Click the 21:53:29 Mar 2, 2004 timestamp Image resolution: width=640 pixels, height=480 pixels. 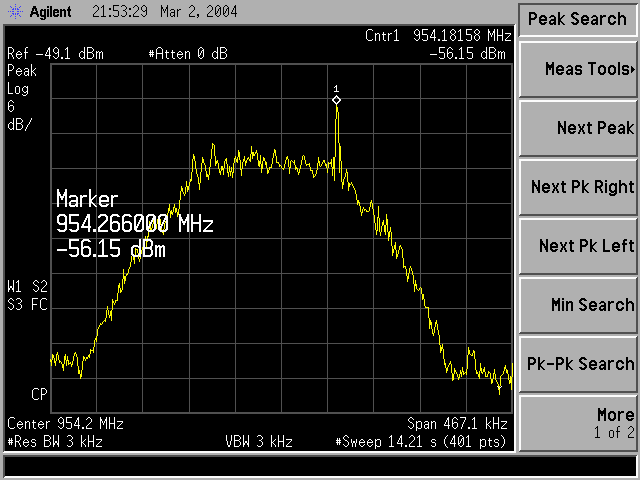[x=164, y=11]
